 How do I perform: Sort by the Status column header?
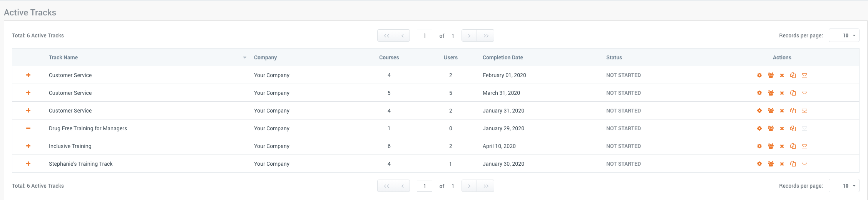pos(614,57)
